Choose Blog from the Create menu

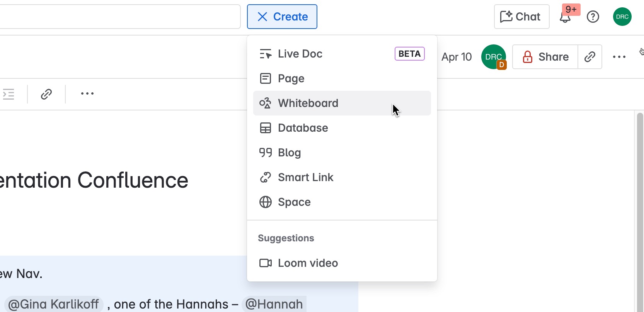point(289,153)
